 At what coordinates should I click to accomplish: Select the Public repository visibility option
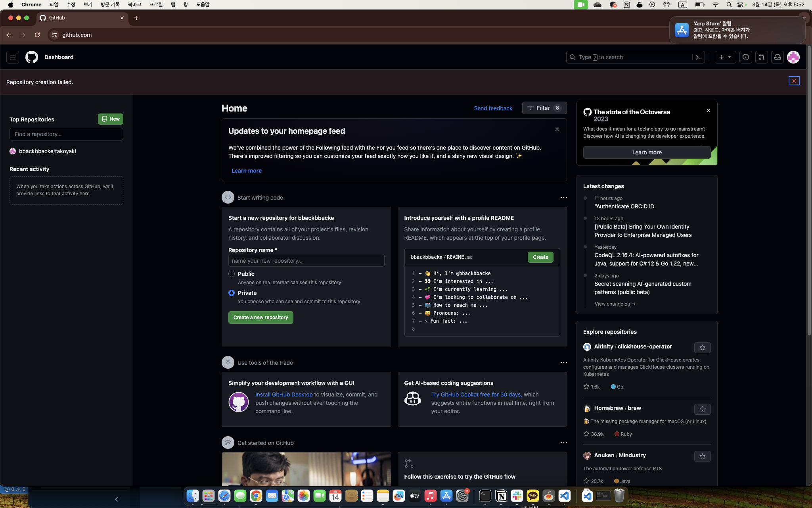pyautogui.click(x=232, y=274)
